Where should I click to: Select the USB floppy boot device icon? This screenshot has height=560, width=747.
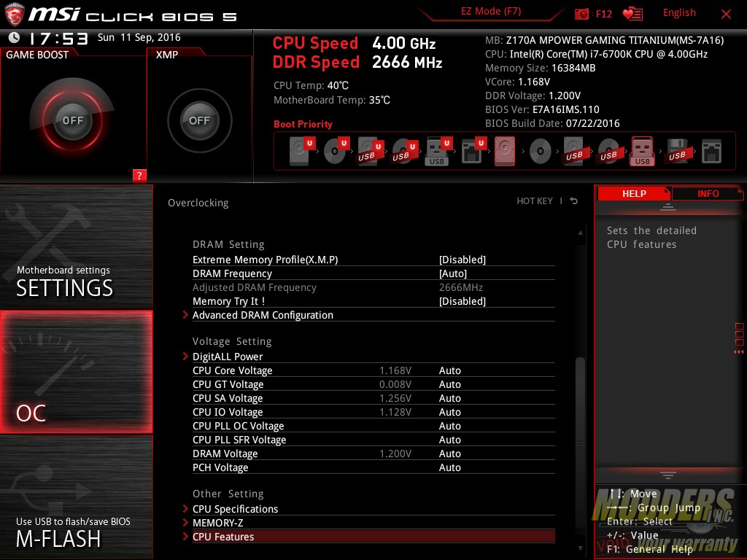click(677, 151)
